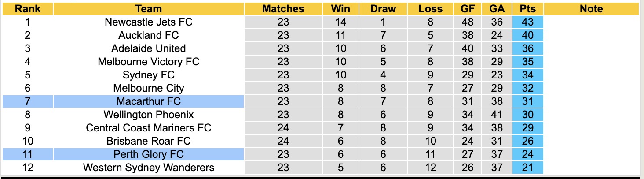Select the Loss column header

click(x=430, y=9)
